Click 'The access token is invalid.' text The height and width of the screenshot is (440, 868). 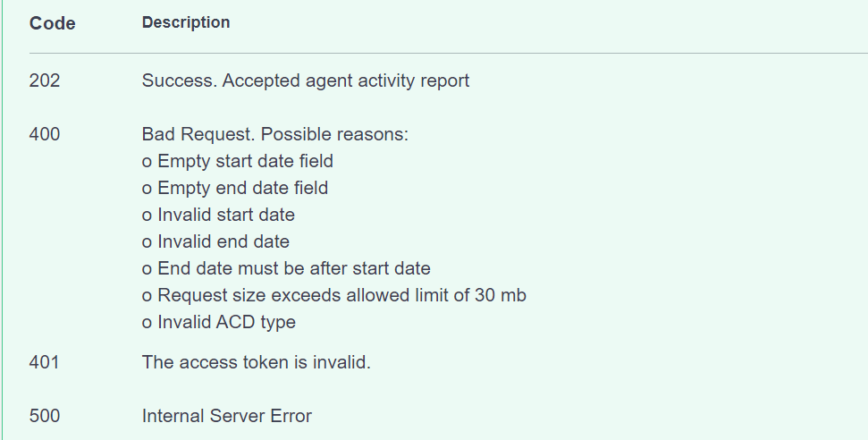pyautogui.click(x=257, y=362)
